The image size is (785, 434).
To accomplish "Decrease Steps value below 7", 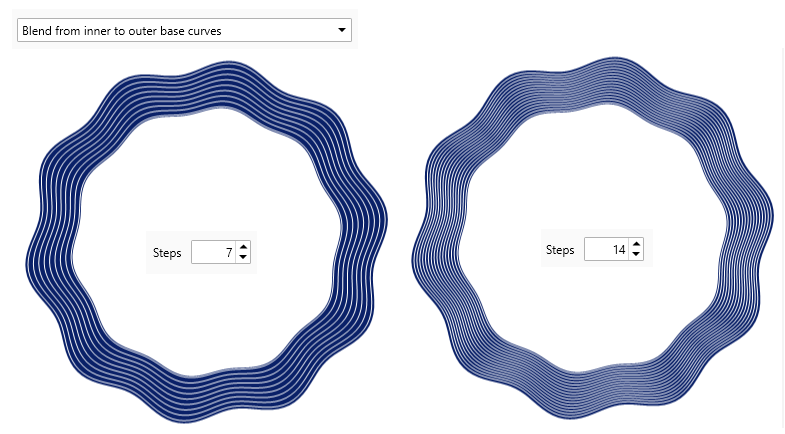I will pos(243,257).
